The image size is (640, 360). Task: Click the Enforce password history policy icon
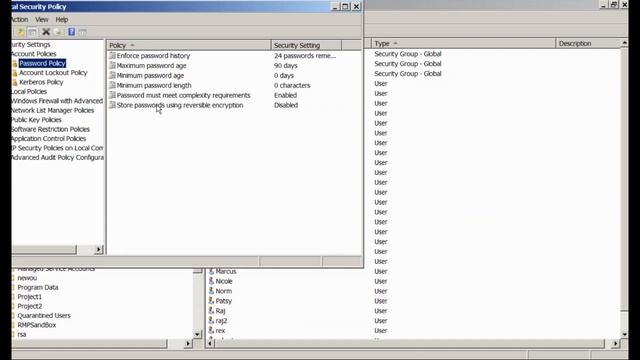tap(112, 56)
